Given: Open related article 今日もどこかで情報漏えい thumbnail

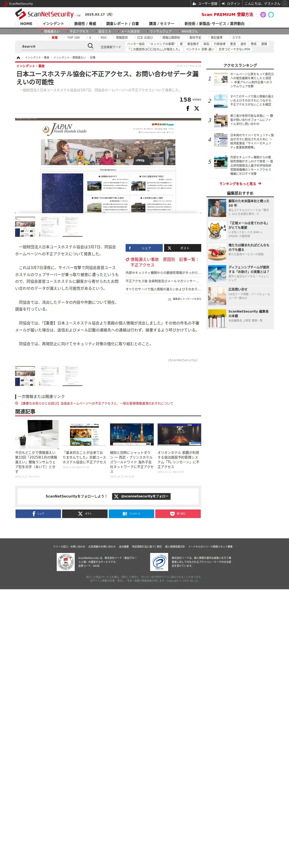Looking at the screenshot, I should click(37, 434).
